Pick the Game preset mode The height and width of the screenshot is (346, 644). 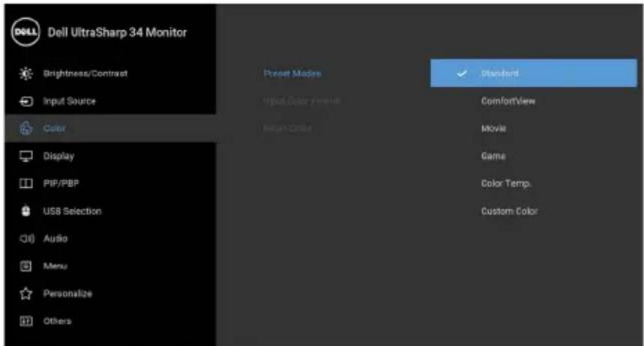pyautogui.click(x=493, y=156)
